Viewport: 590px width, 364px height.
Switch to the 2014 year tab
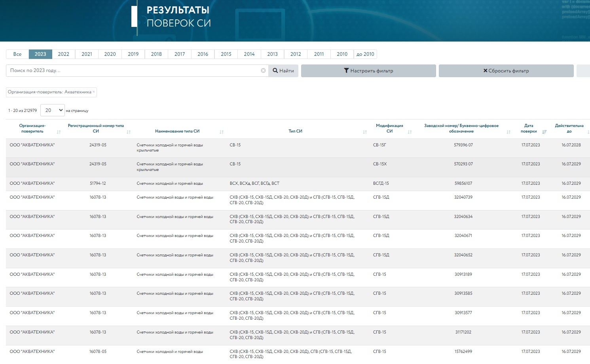tap(249, 54)
